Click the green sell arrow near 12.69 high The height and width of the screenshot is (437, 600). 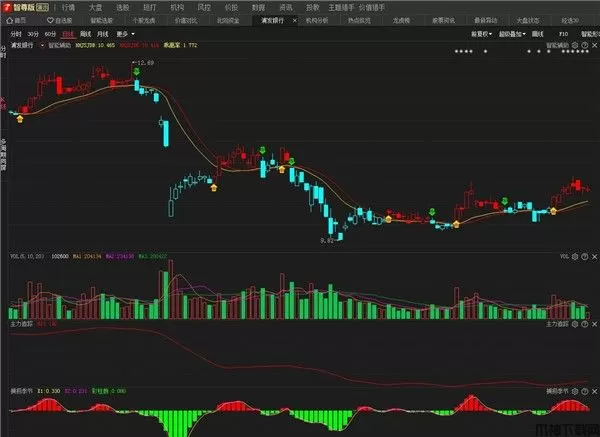point(136,72)
